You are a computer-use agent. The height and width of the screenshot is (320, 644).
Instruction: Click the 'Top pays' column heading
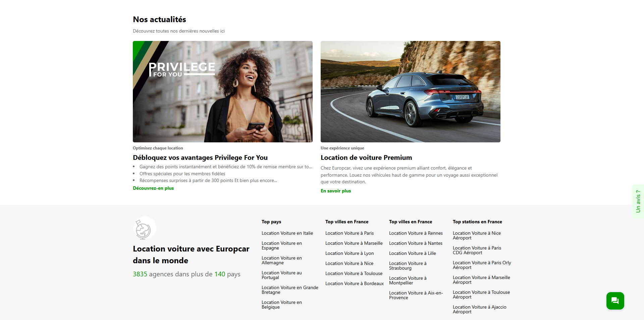pyautogui.click(x=271, y=222)
